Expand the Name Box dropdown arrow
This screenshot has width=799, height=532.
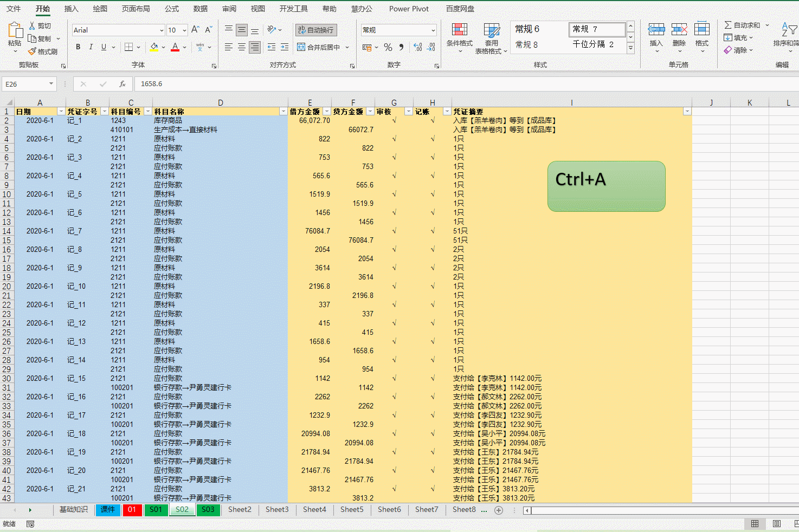tap(51, 84)
